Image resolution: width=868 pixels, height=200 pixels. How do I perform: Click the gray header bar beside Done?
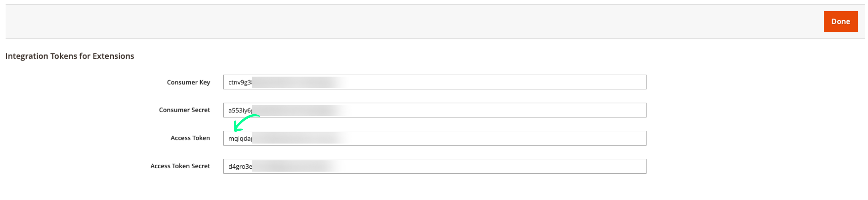[404, 21]
